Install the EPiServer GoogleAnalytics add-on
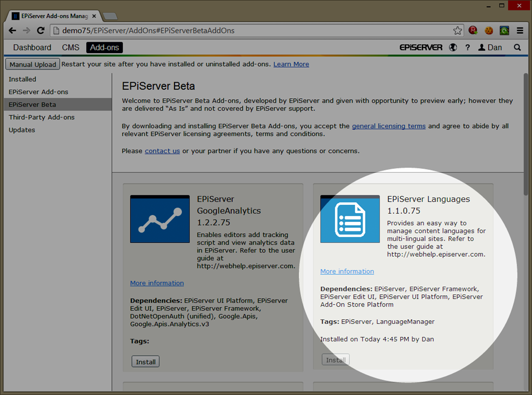The image size is (532, 395). pos(145,362)
